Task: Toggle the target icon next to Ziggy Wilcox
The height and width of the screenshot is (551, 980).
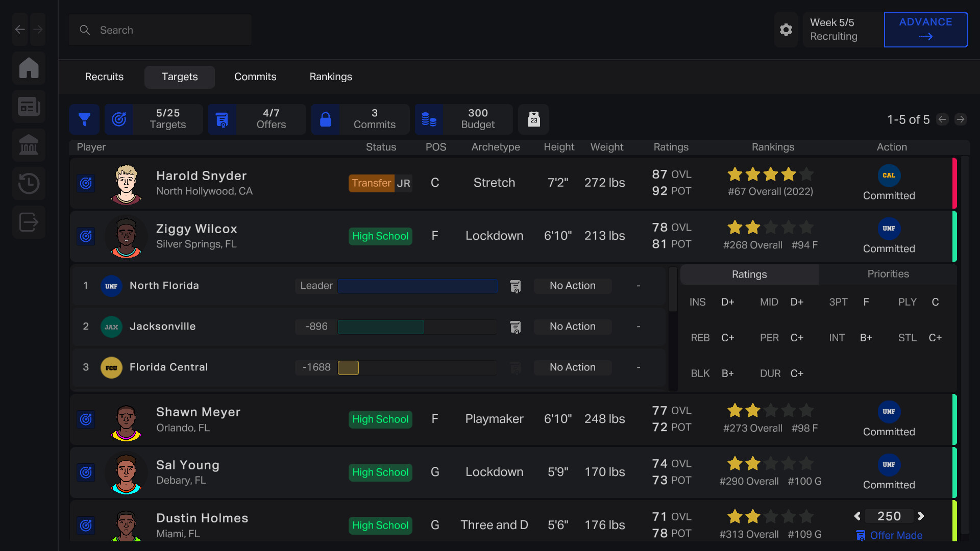Action: point(86,236)
